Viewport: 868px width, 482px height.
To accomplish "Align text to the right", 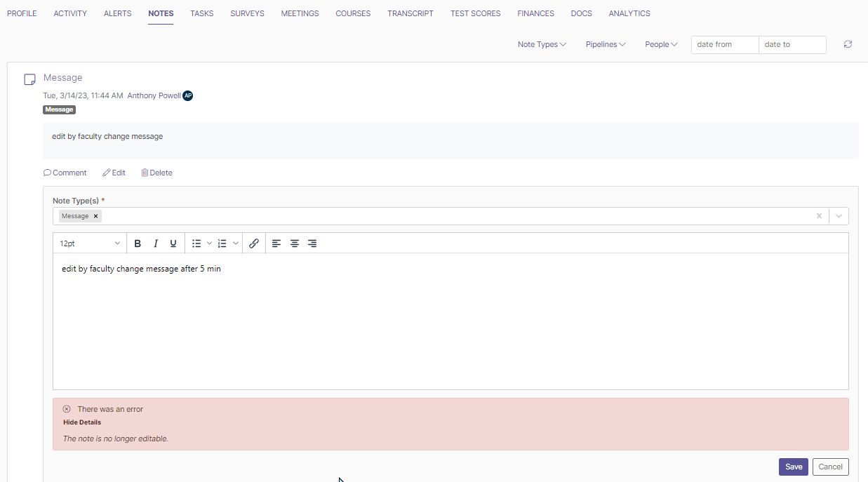I will point(312,243).
